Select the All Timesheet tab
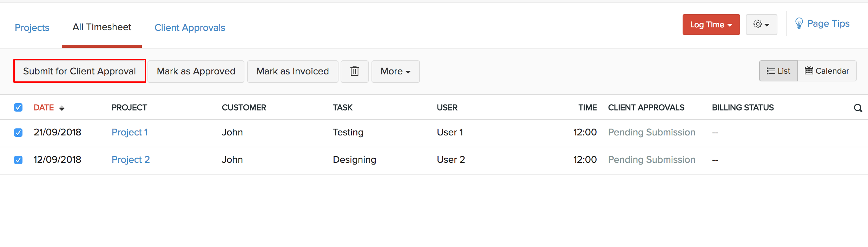Screen dimensions: 868x247 coord(102,27)
